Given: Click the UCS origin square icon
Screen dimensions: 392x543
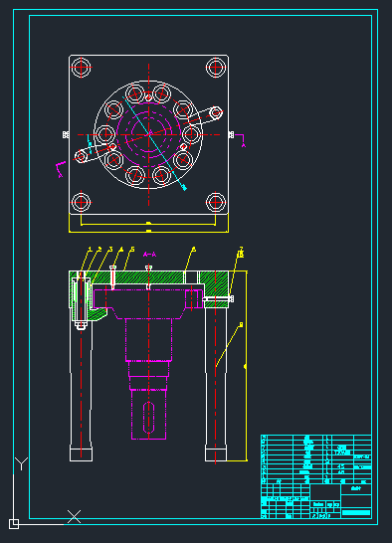Looking at the screenshot, I should 14,524.
